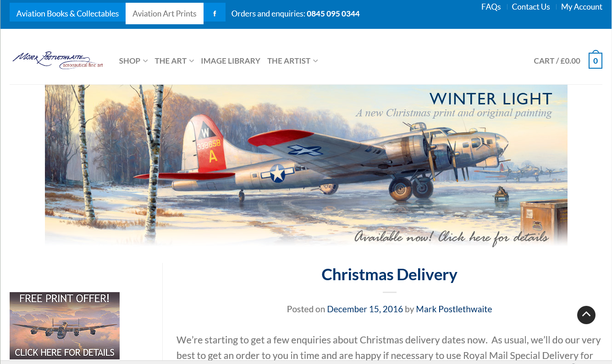Open the IMAGE LIBRARY menu item

[x=231, y=61]
